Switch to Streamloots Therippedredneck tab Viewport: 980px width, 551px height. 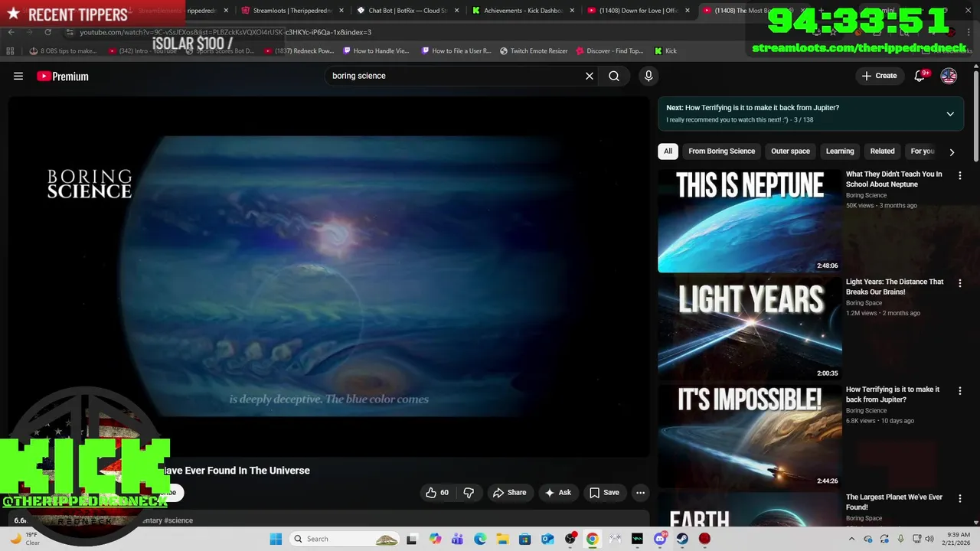click(x=289, y=11)
